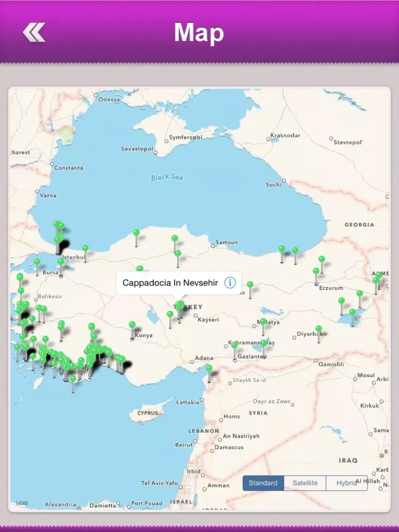Select the coastal pin southeast of Adana
This screenshot has height=532, width=399.
[x=209, y=368]
